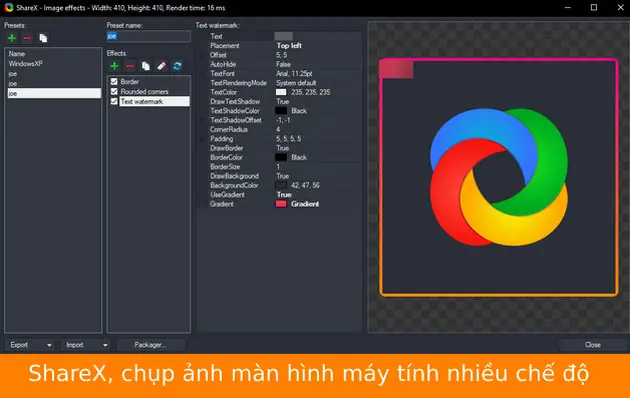630x398 pixels.
Task: Remove the selected preset with red minus
Action: coord(27,38)
